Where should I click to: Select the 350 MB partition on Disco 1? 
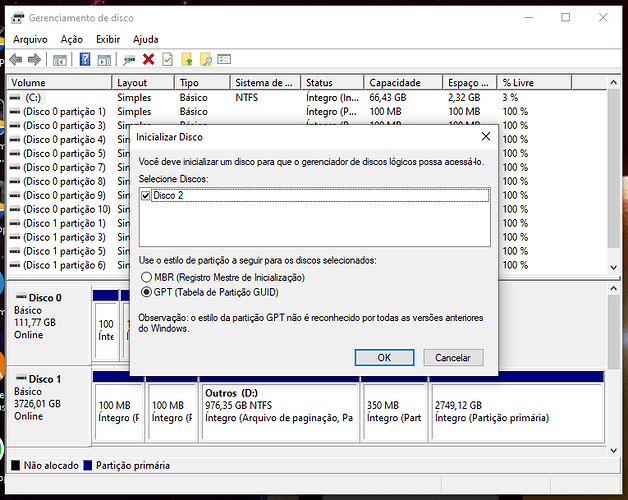394,412
